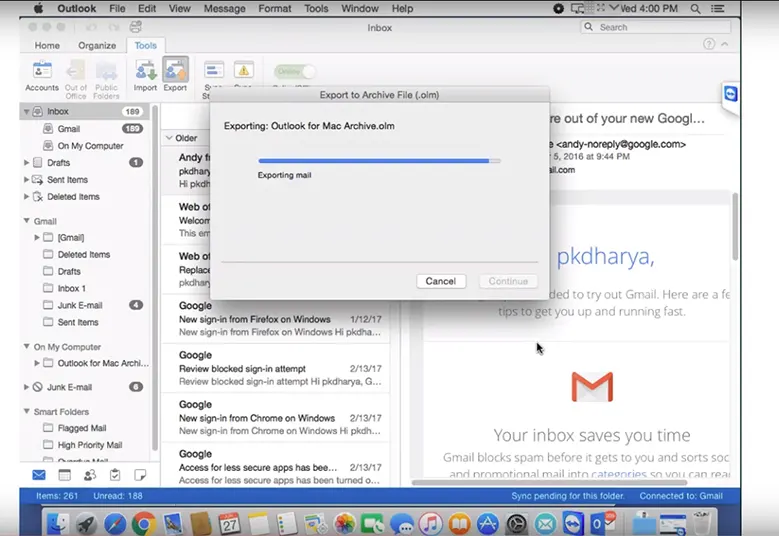
Task: Expand the top-level Drafts folder
Action: click(26, 162)
